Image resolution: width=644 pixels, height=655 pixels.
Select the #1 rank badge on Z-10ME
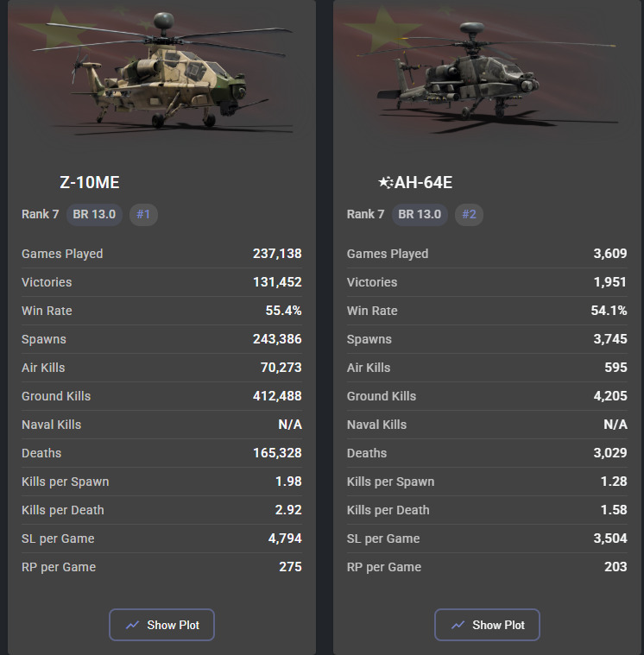[x=143, y=214]
